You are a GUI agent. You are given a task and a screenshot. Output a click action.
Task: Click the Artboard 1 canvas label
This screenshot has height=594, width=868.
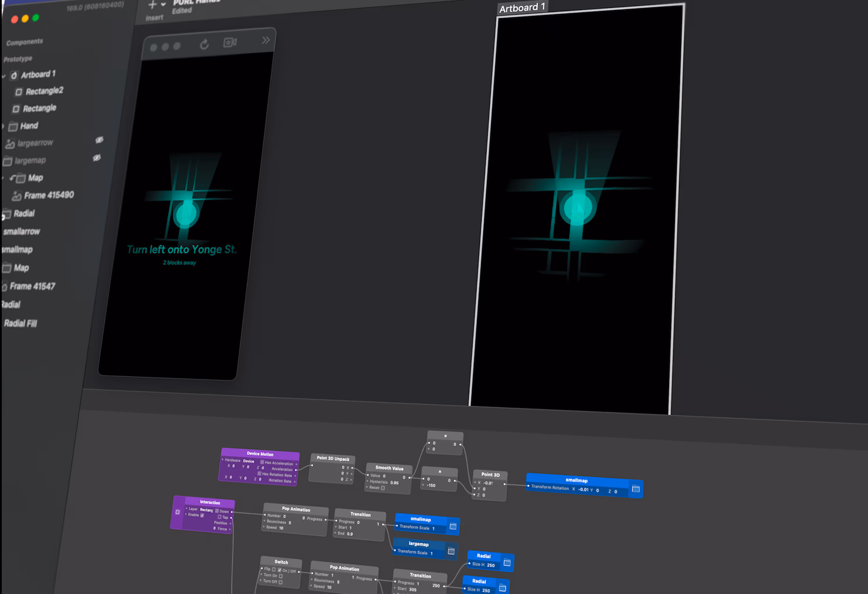click(x=522, y=7)
